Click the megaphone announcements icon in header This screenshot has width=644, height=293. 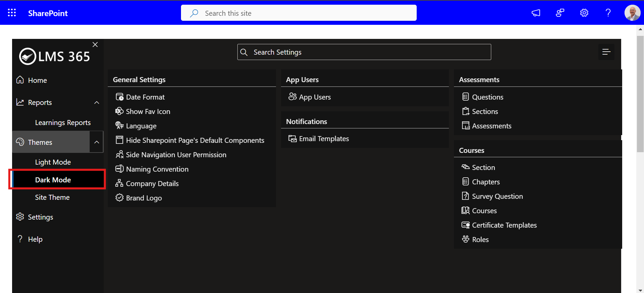coord(536,13)
